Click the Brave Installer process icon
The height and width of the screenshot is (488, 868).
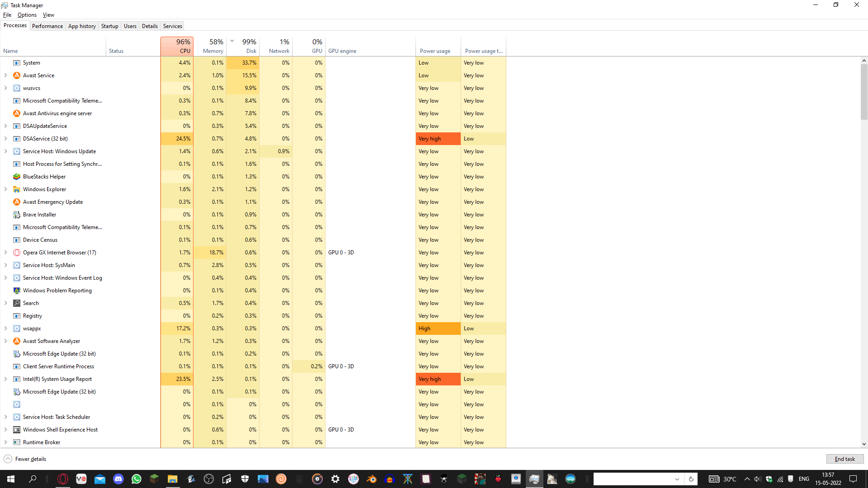pyautogui.click(x=17, y=215)
